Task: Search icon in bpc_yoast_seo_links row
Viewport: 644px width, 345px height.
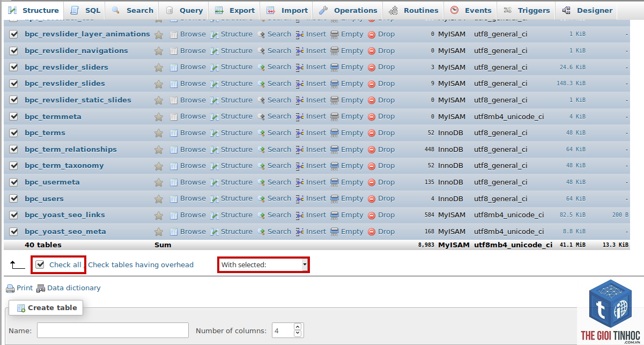Action: (261, 215)
